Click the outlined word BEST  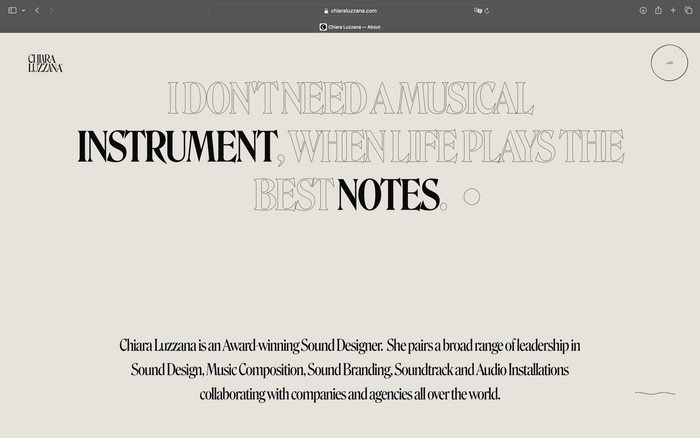tap(293, 195)
